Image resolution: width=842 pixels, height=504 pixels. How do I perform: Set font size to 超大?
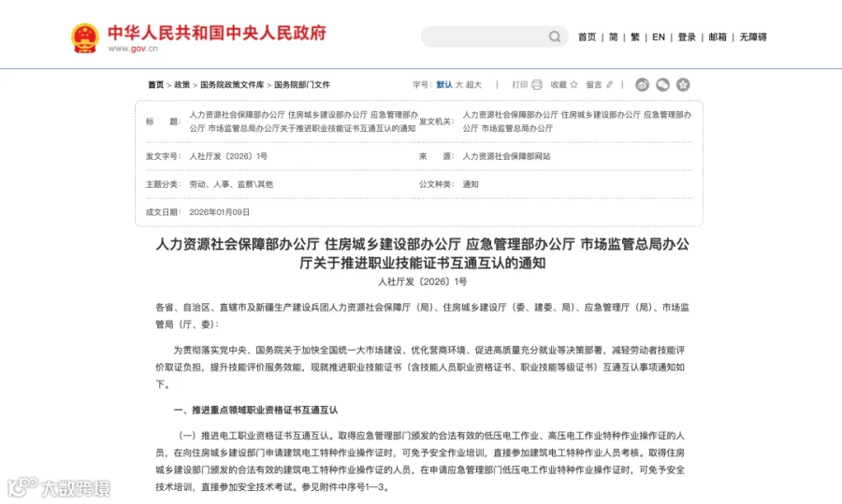pos(473,85)
